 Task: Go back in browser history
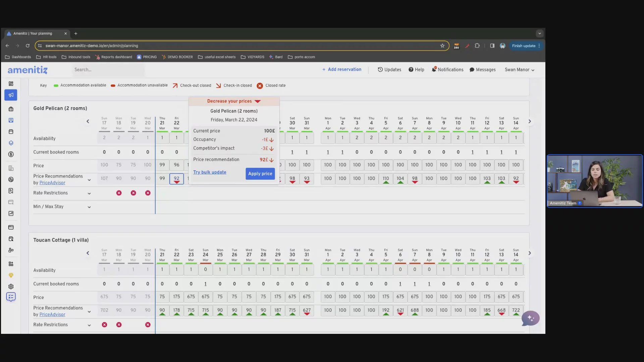tap(7, 46)
